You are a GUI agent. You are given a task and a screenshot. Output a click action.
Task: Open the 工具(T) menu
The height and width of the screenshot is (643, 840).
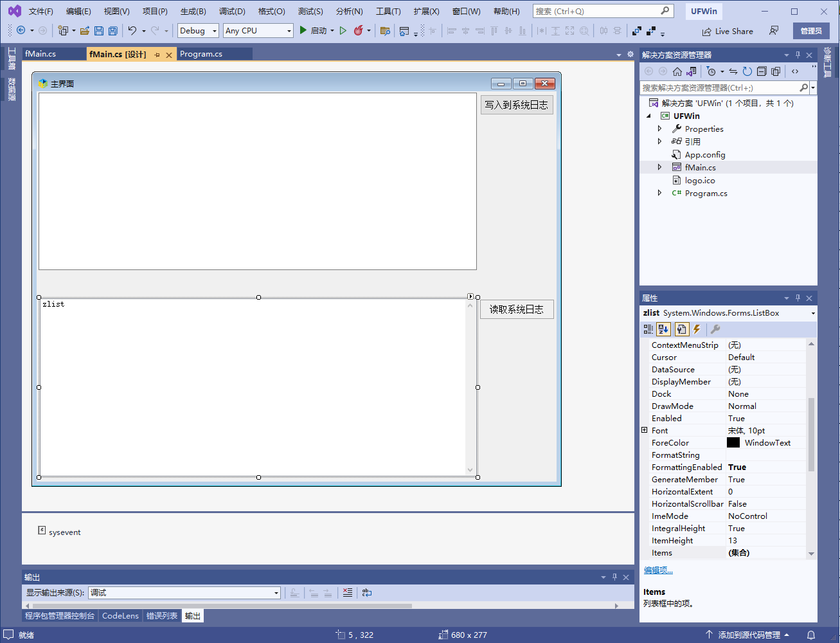[x=388, y=11]
